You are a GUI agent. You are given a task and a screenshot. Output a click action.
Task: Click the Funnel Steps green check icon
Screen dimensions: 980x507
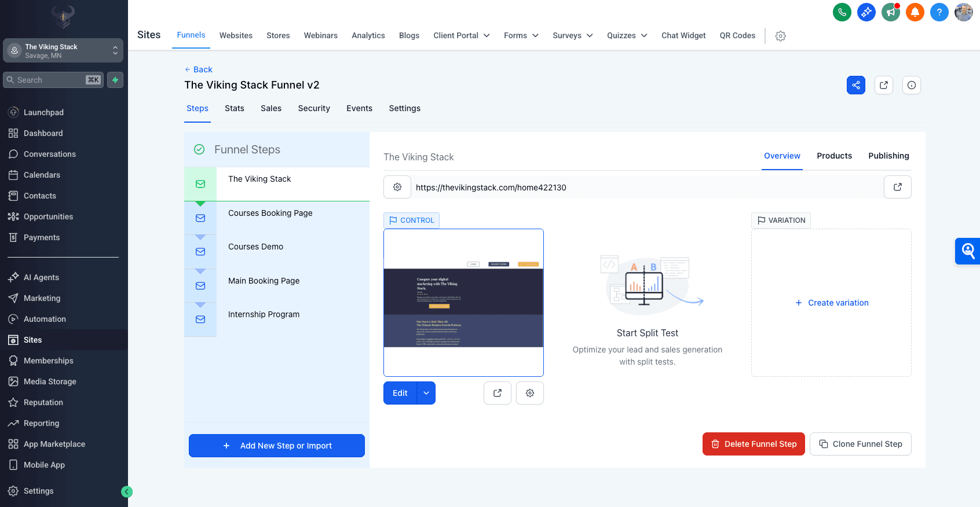pyautogui.click(x=199, y=149)
